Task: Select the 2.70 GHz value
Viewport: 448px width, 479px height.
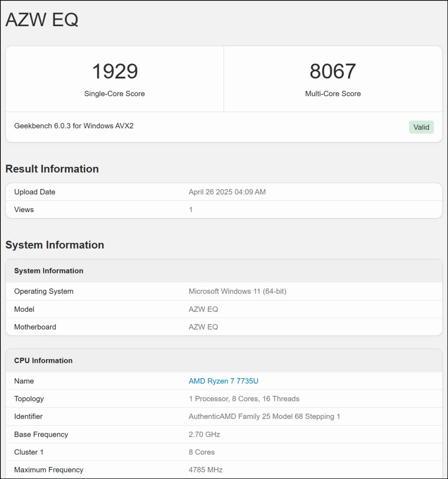Action: (205, 435)
